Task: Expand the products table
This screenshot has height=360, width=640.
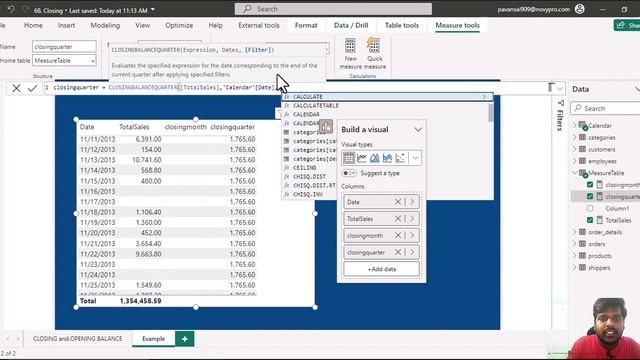Action: point(575,256)
